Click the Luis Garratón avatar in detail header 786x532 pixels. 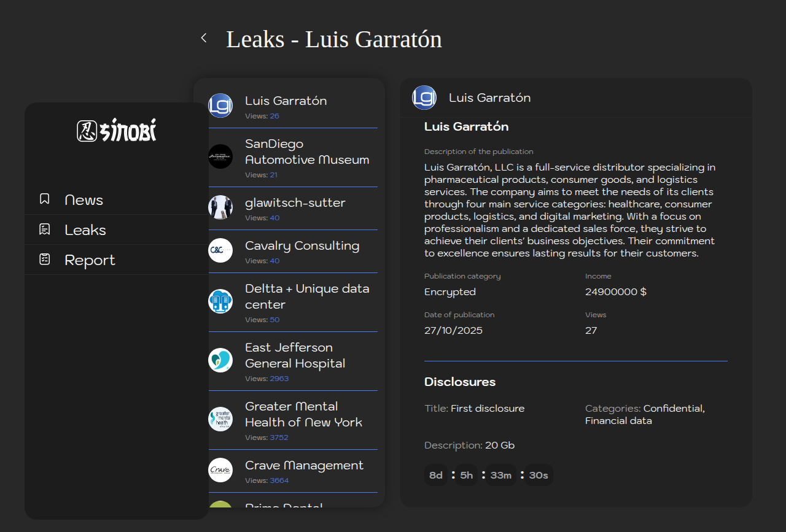pyautogui.click(x=424, y=98)
